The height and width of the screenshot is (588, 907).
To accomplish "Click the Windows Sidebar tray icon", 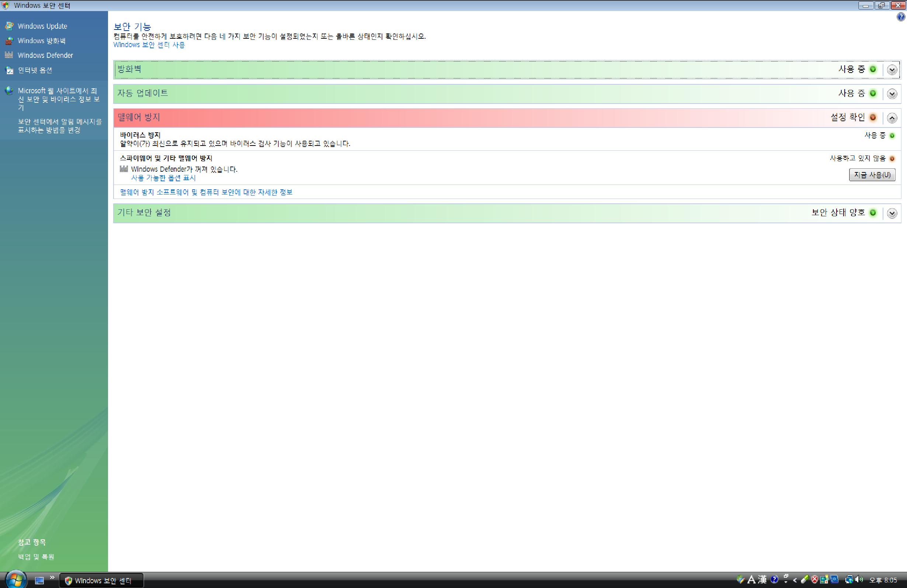I will 824,580.
